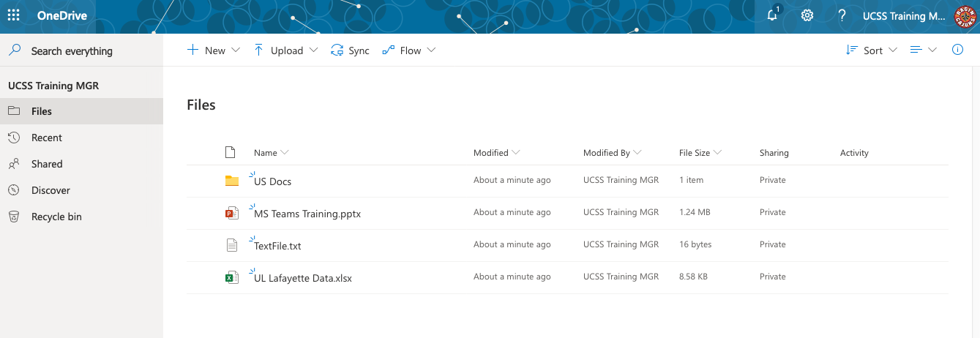Click the Upload arrow icon
Screen dimensions: 980x338
coord(258,50)
